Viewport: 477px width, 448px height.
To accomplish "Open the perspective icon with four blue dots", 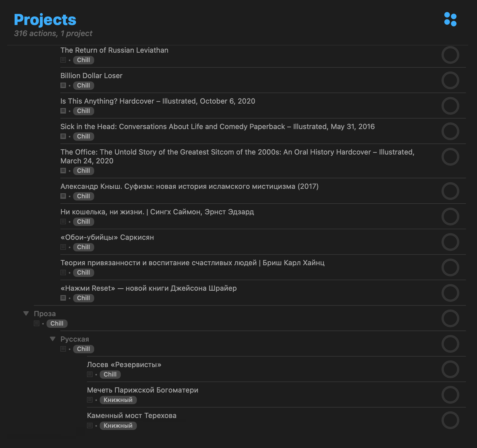I will coord(450,19).
